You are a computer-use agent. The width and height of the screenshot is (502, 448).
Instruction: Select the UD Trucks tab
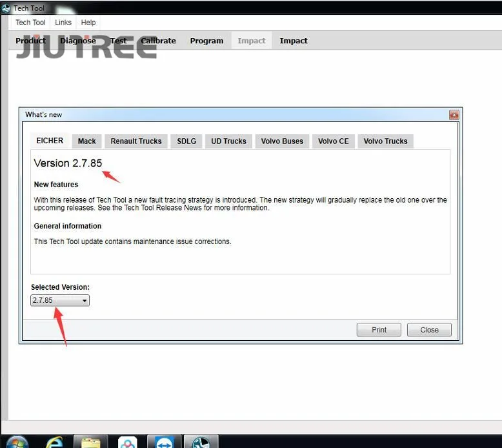228,141
